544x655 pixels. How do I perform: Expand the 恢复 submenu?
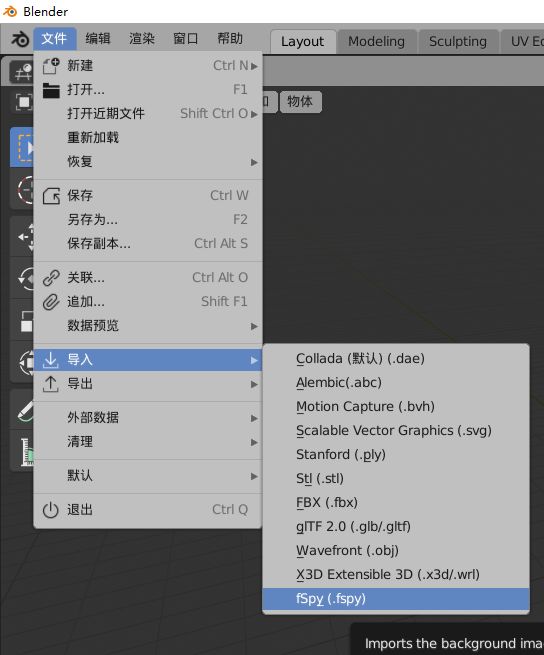148,162
